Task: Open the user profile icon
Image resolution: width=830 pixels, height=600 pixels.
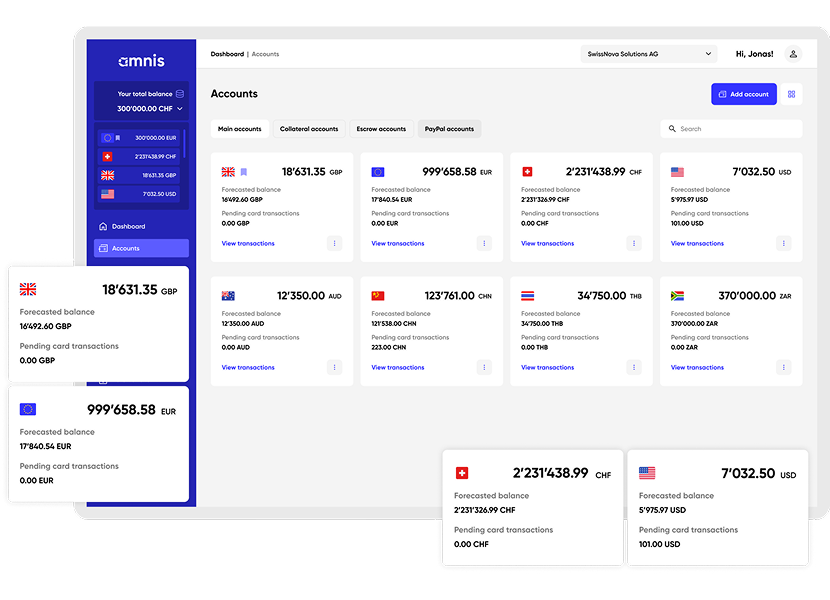Action: (793, 54)
